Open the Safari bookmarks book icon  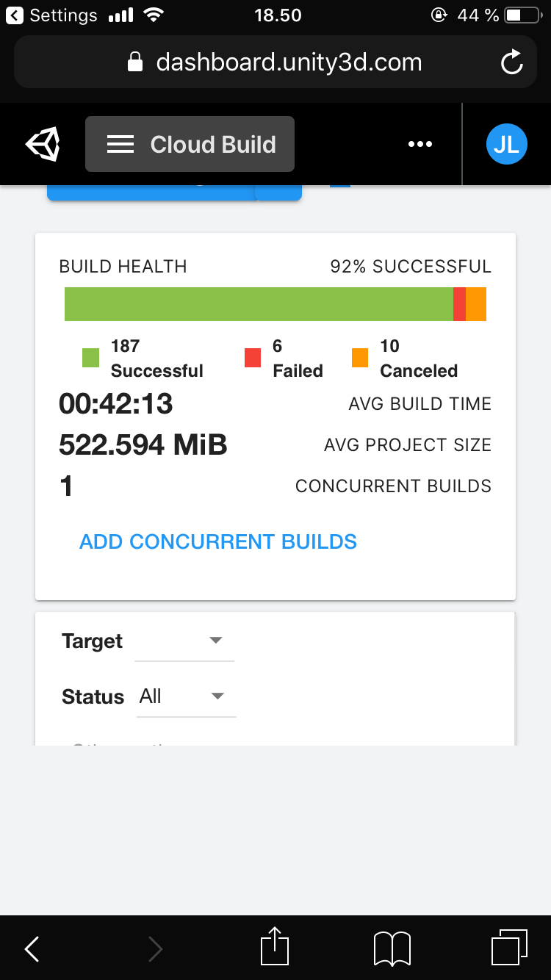(392, 948)
